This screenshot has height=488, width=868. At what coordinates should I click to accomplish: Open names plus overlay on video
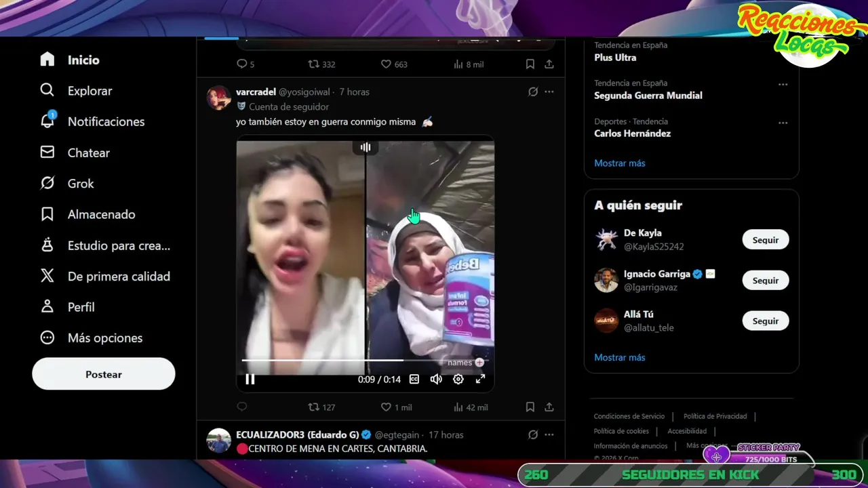coord(466,363)
